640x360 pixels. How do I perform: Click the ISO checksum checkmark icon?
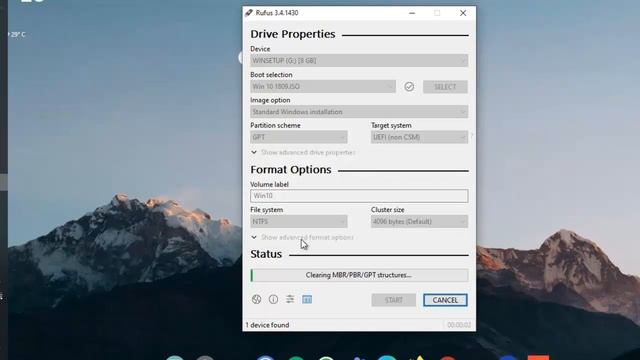click(x=409, y=87)
